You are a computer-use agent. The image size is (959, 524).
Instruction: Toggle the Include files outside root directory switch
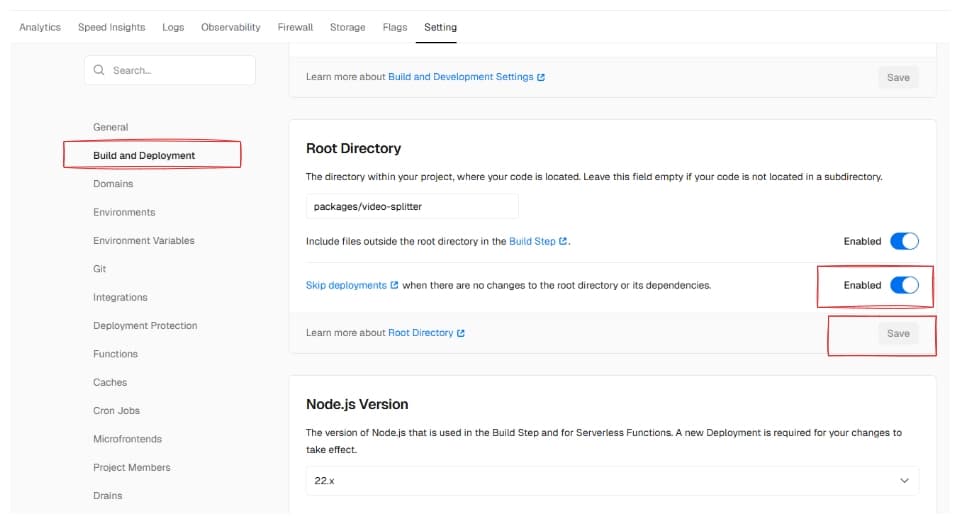[903, 241]
